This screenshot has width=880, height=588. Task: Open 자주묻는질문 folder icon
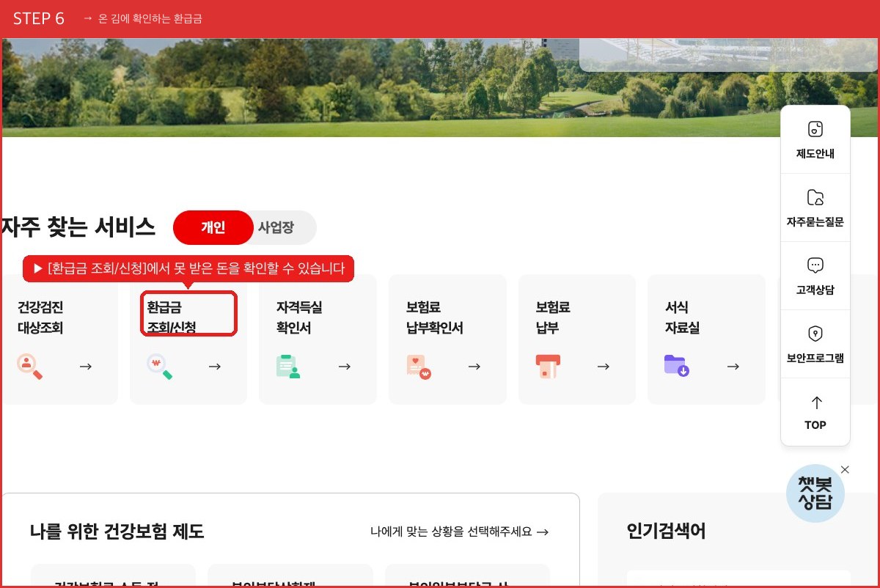coord(815,197)
